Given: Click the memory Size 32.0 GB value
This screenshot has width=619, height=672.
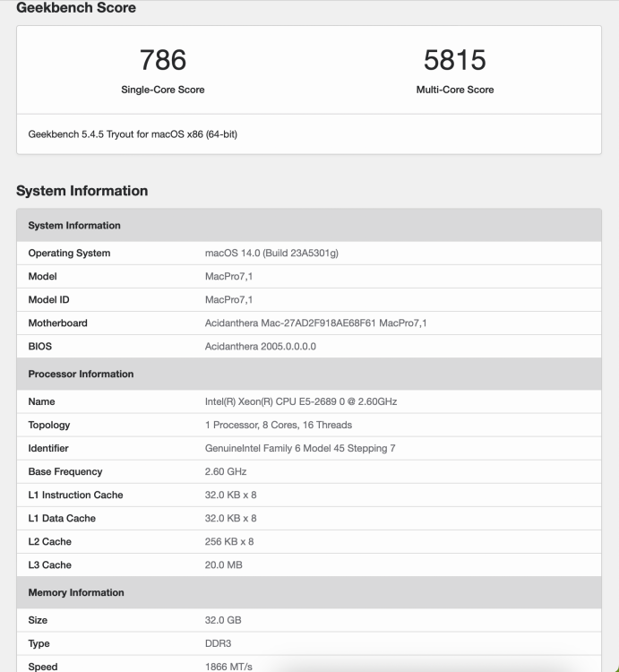Looking at the screenshot, I should (x=223, y=620).
